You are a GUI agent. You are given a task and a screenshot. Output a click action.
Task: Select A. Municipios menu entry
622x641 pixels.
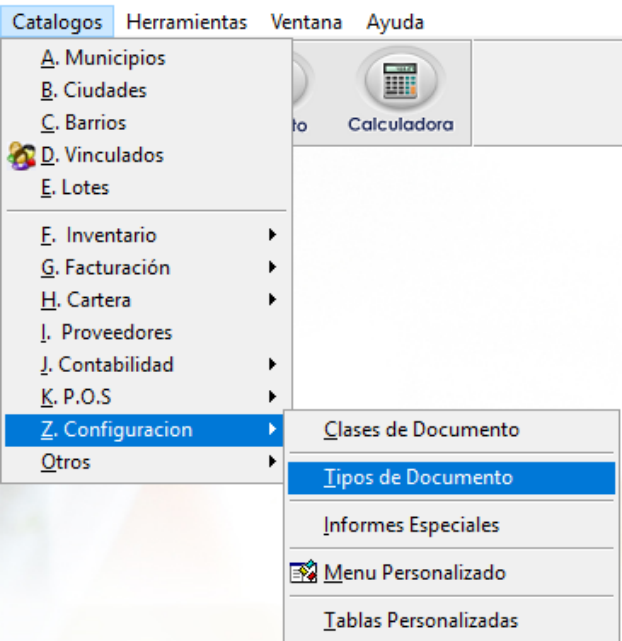(145, 58)
